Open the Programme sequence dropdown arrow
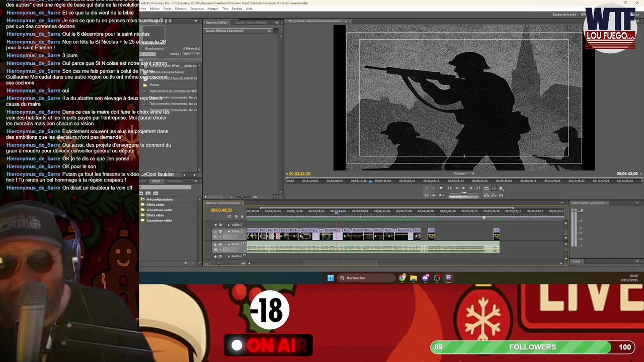Screen dimensions: 644x362 tap(346, 21)
